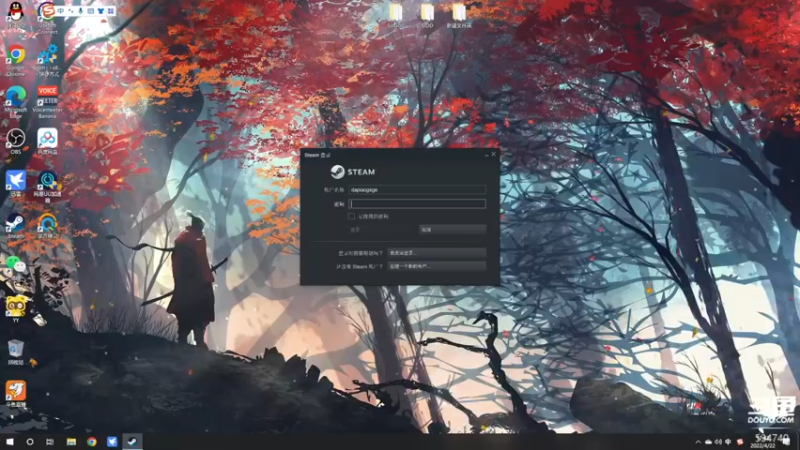This screenshot has width=800, height=450.
Task: Toggle Chinese mode on Sogou input bar
Action: (x=61, y=11)
